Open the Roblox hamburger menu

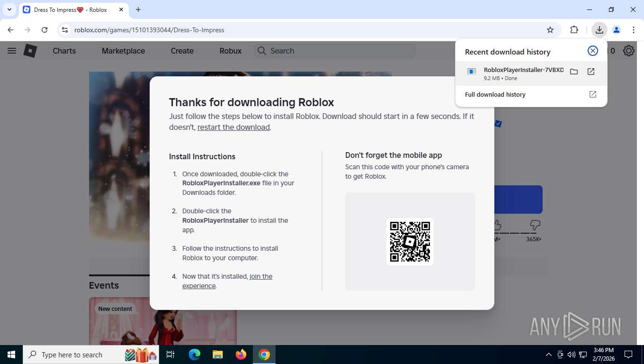(12, 51)
